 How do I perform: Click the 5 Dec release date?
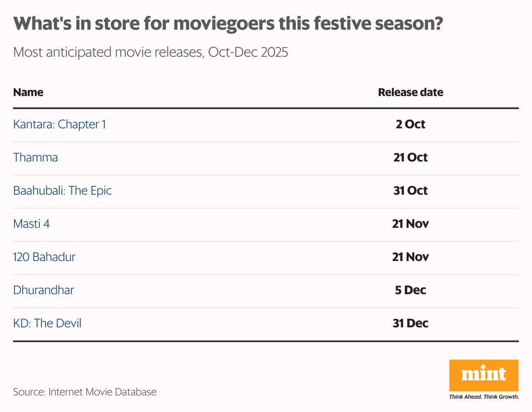(x=410, y=290)
